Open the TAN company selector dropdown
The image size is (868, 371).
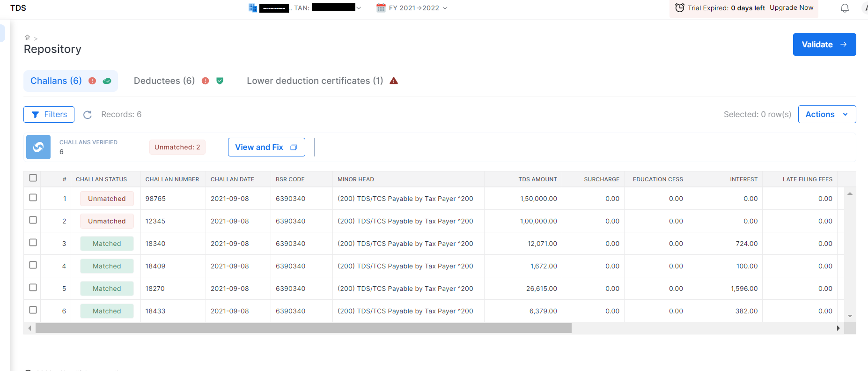(358, 8)
